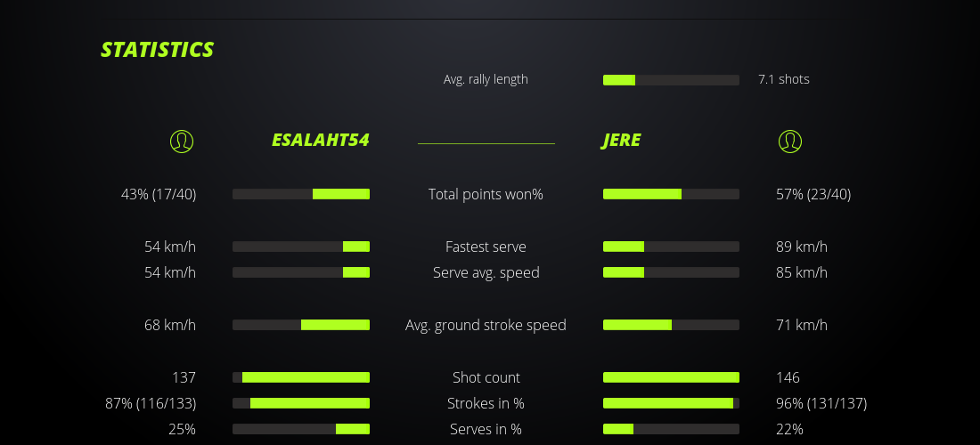Click JERE's Strokes in % bar
The image size is (980, 445).
(671, 403)
